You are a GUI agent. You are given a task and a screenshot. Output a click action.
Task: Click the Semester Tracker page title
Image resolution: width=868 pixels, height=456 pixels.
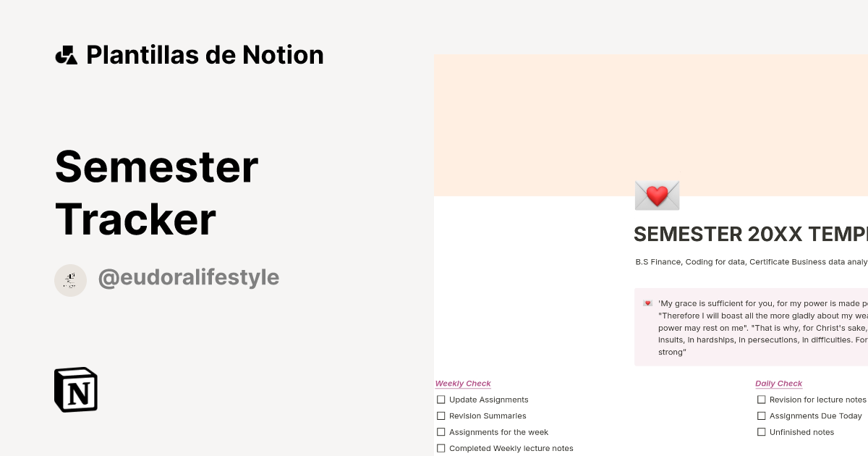(156, 192)
